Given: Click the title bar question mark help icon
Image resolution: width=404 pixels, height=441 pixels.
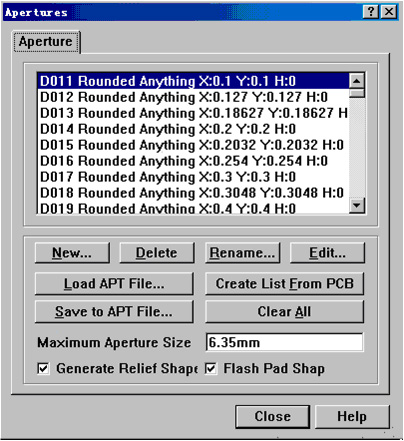Looking at the screenshot, I should (371, 12).
